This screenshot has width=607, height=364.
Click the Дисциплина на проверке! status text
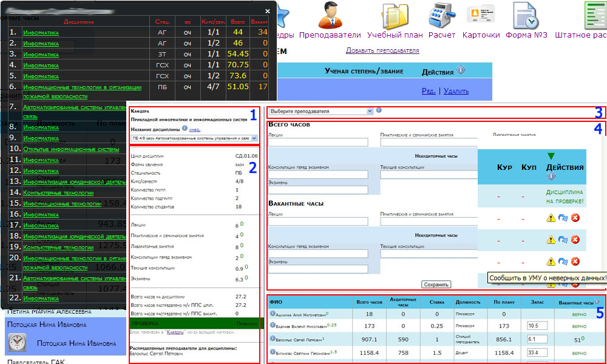pos(565,197)
